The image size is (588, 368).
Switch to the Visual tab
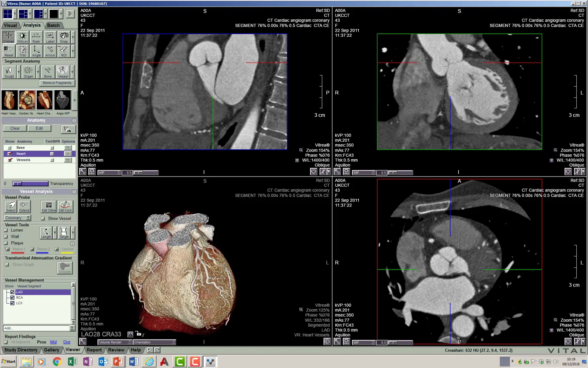[x=11, y=26]
